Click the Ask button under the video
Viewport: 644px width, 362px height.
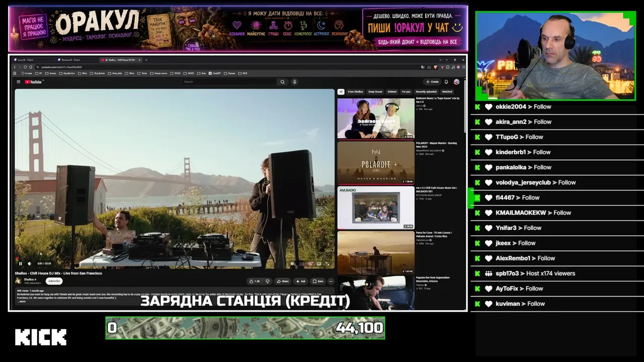301,281
